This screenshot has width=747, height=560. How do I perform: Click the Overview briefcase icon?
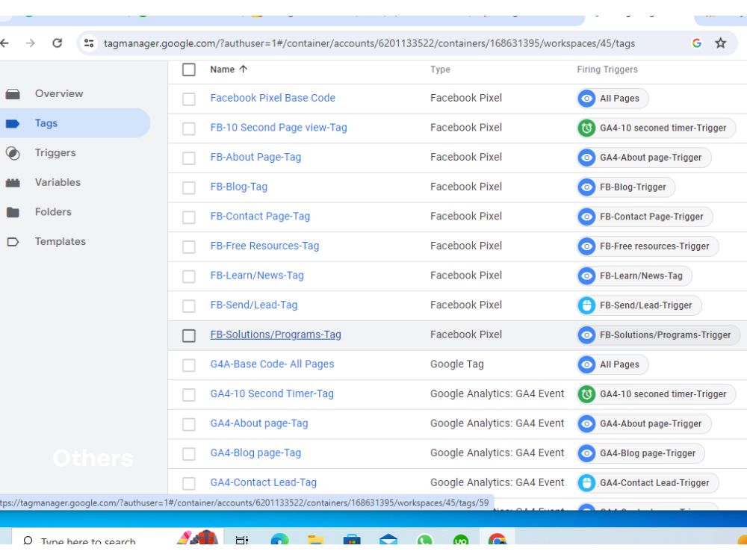(x=13, y=94)
